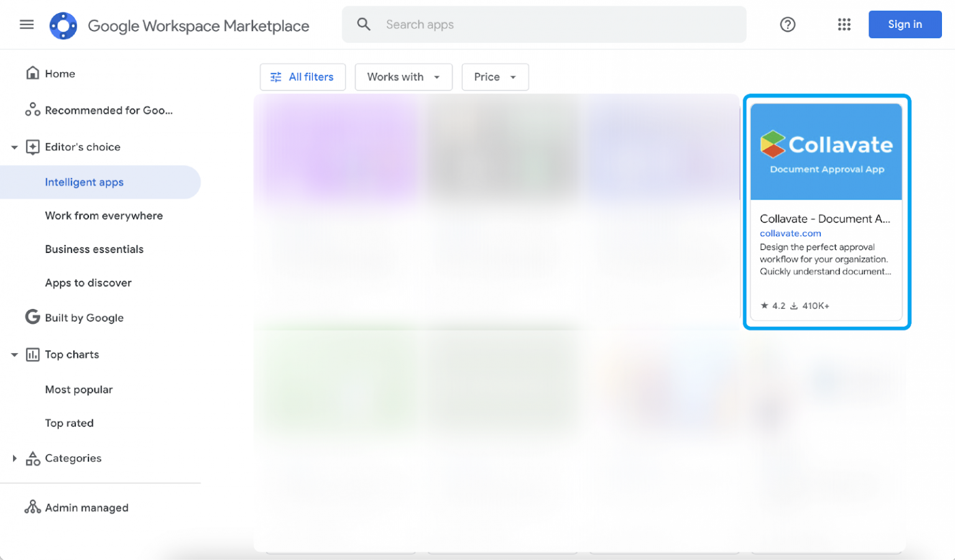Select Intelligent apps in the sidebar
Viewport: 955px width, 560px height.
pyautogui.click(x=84, y=182)
